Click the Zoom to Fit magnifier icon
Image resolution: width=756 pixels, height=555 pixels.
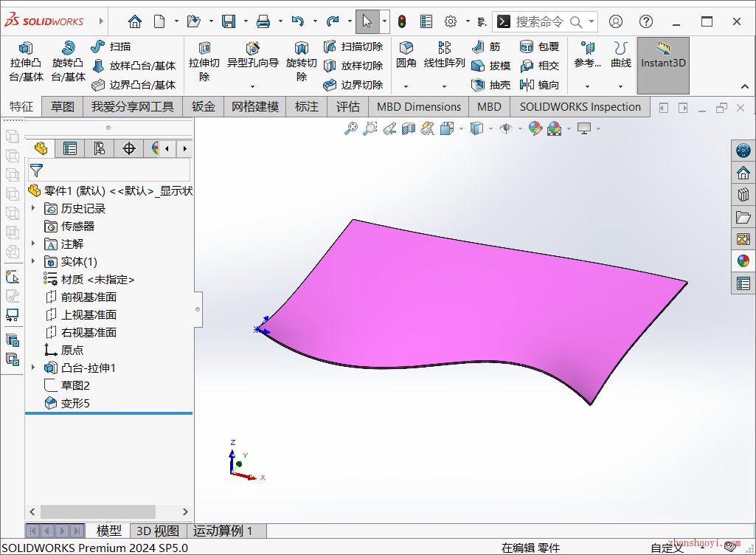351,128
